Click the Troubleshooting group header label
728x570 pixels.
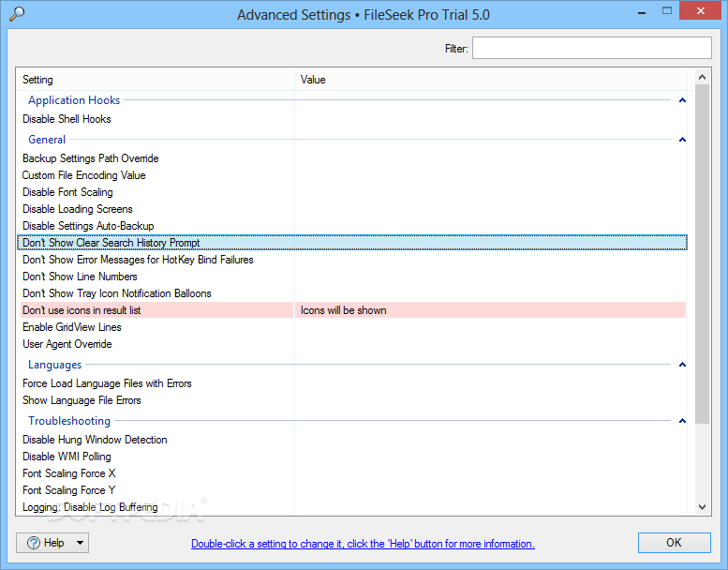tap(69, 421)
